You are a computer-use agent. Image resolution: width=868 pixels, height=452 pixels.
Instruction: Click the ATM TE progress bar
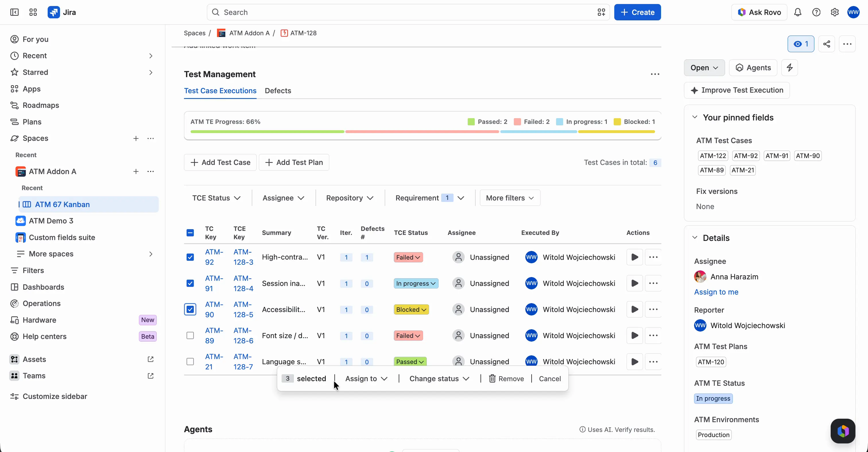(x=423, y=132)
